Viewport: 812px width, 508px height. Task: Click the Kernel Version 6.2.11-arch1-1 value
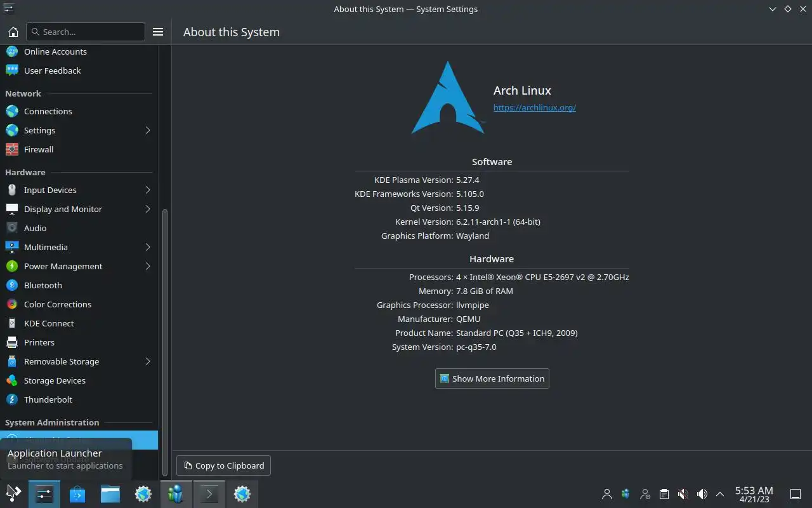click(x=498, y=222)
